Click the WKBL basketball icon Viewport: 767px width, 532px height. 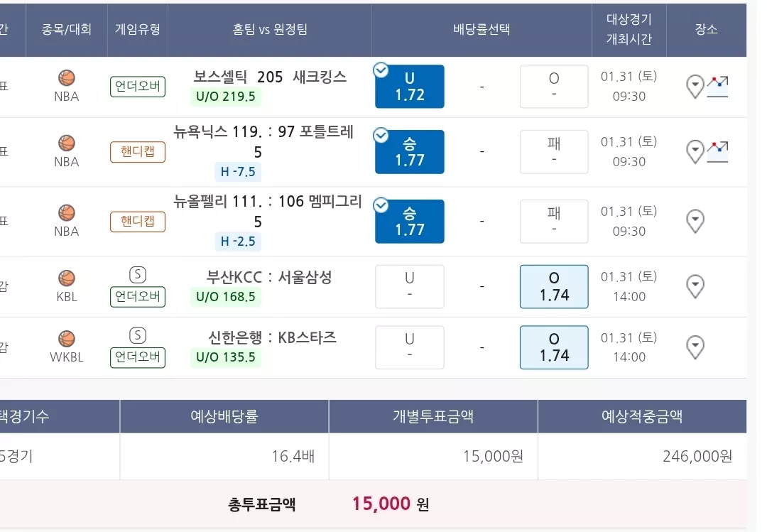click(x=67, y=339)
